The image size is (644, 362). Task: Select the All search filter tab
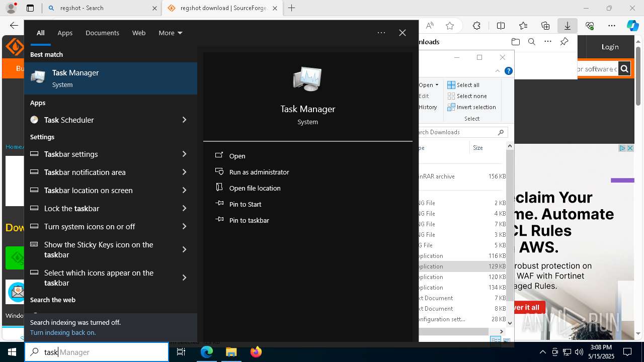[40, 33]
